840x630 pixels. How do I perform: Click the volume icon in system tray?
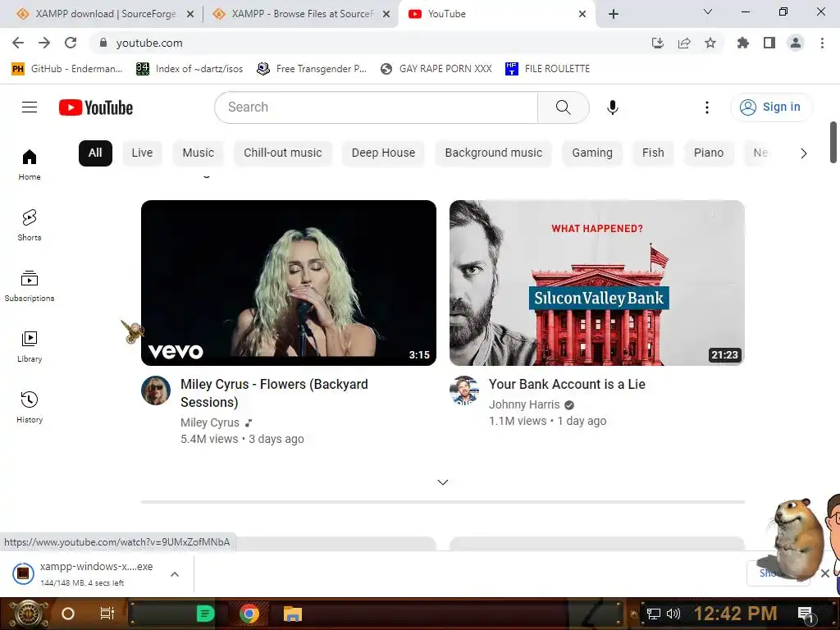click(673, 614)
